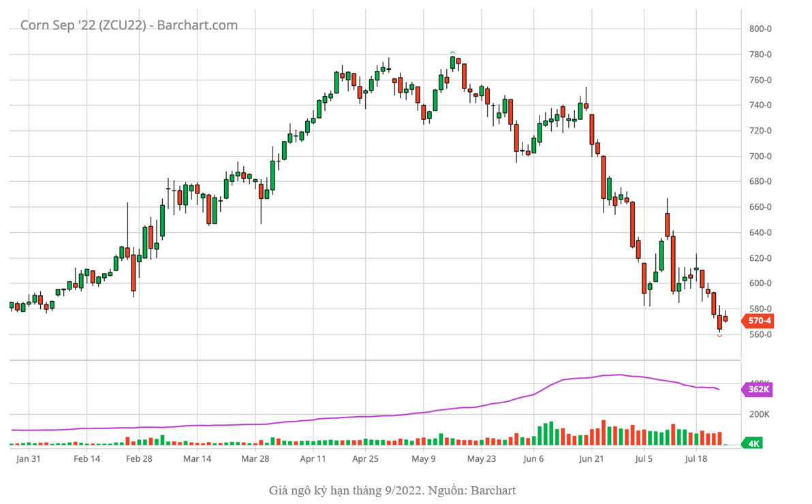Pick the May 9 date axis label
Screen dimensions: 812x504
tap(423, 459)
